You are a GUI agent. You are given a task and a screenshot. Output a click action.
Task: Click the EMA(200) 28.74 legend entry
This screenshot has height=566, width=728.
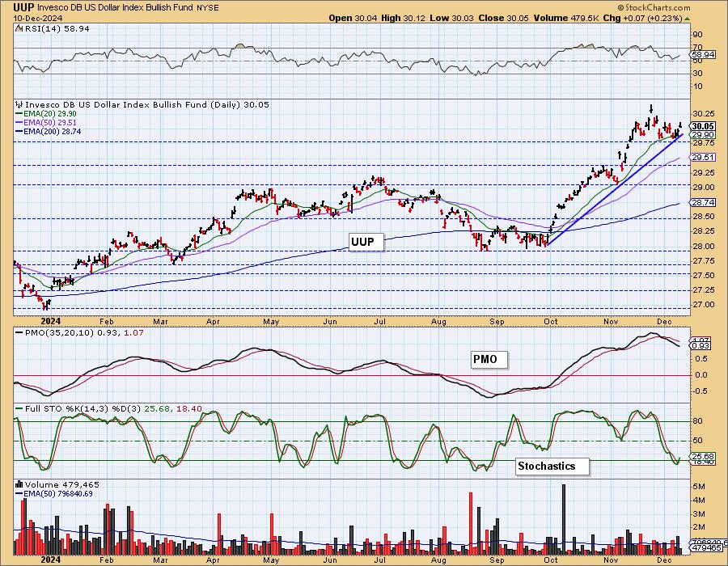[48, 131]
